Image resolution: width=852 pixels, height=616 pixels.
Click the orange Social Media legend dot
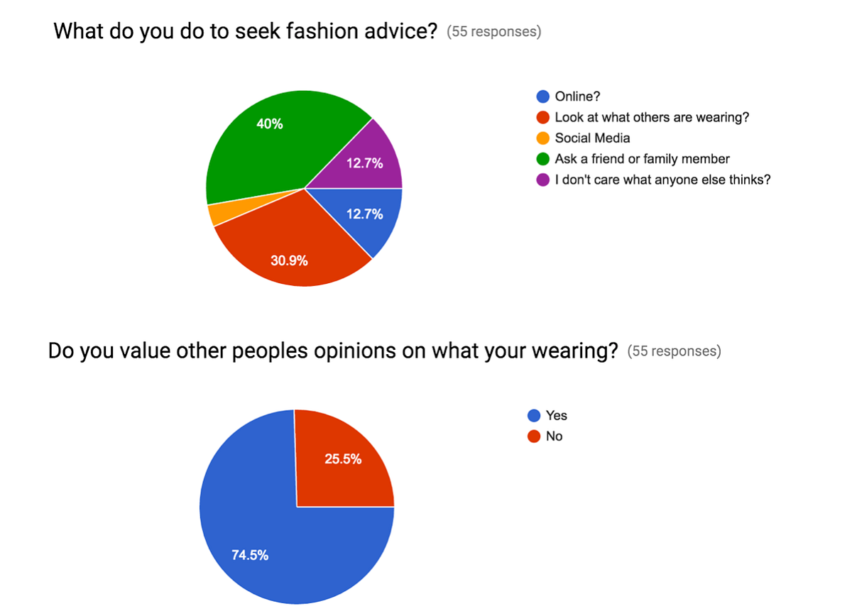click(543, 138)
